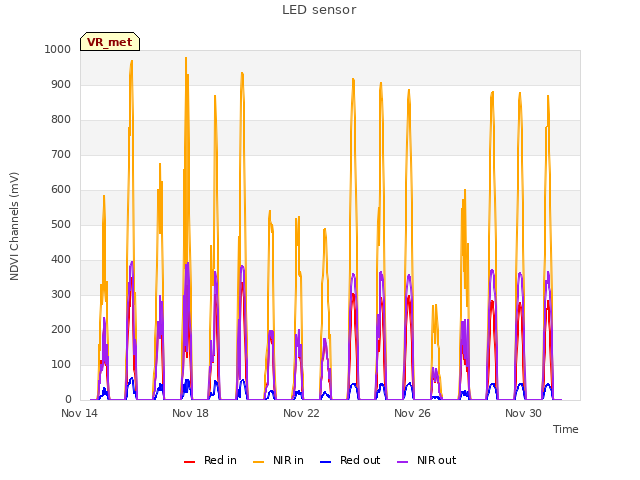Click the 400 y-axis tick label
This screenshot has width=640, height=480.
pyautogui.click(x=61, y=260)
